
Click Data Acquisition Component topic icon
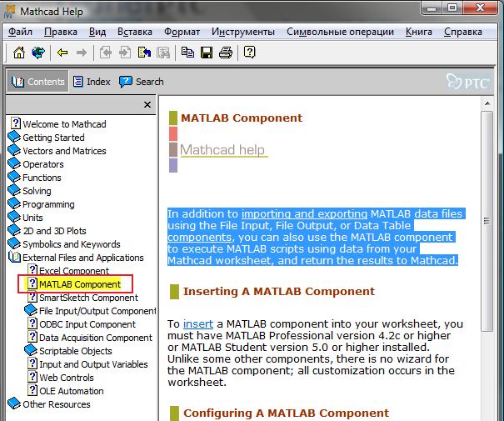pyautogui.click(x=32, y=337)
